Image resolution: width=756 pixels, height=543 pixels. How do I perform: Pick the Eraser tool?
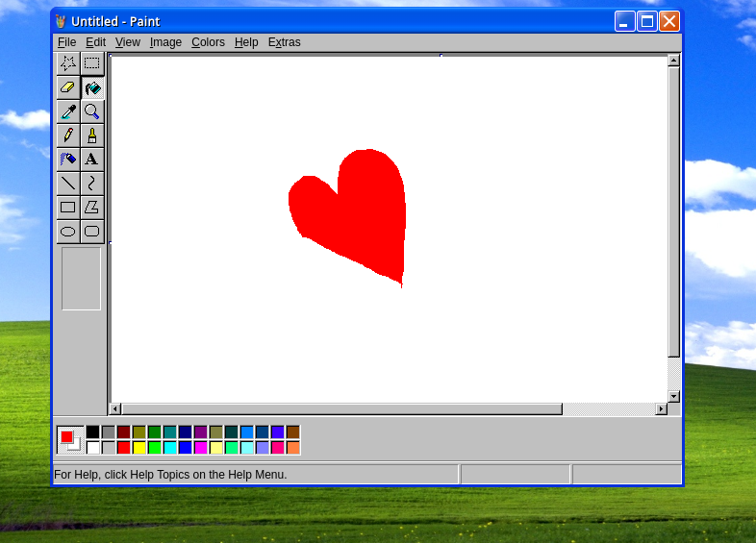(68, 87)
